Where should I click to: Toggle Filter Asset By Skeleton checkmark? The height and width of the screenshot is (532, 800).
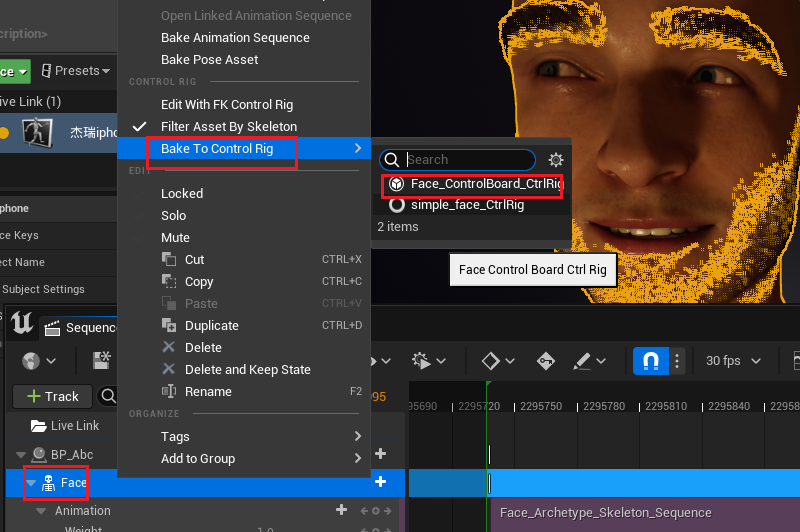pyautogui.click(x=139, y=126)
